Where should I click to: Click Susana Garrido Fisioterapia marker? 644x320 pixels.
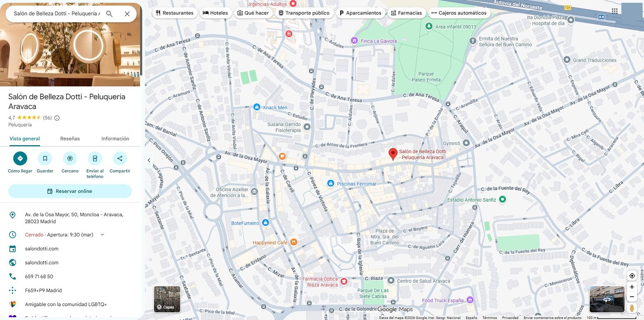(x=307, y=127)
